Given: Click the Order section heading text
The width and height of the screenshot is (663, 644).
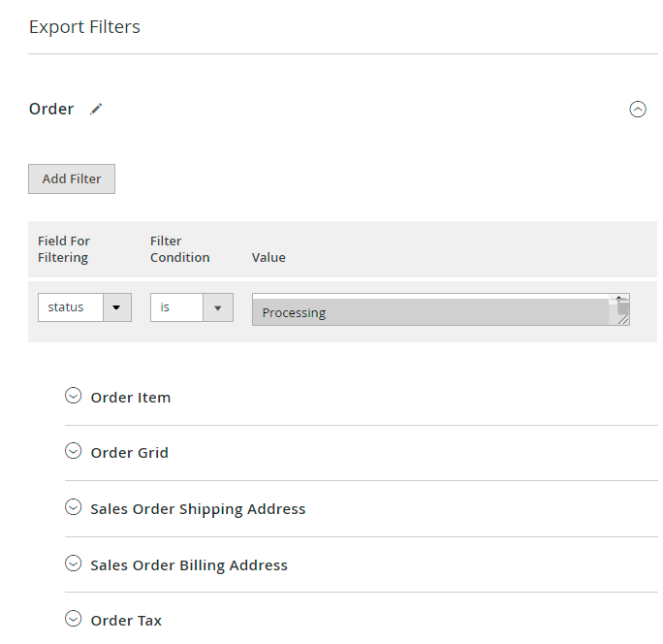Looking at the screenshot, I should (x=51, y=109).
